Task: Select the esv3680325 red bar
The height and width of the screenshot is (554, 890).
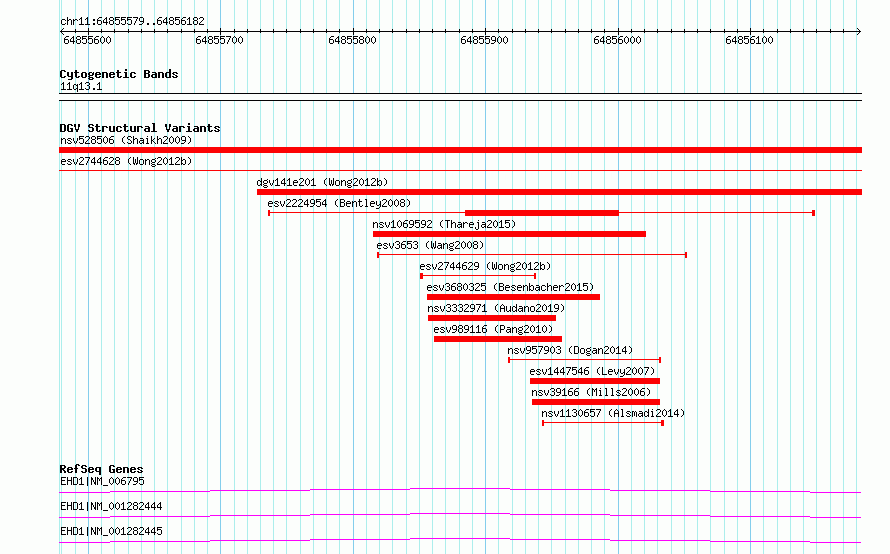Action: (x=513, y=297)
